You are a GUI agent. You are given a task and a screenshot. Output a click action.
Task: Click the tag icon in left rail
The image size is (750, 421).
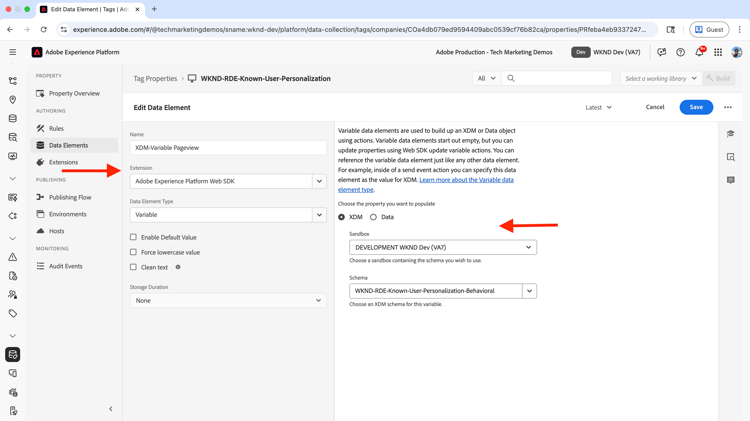tap(13, 313)
